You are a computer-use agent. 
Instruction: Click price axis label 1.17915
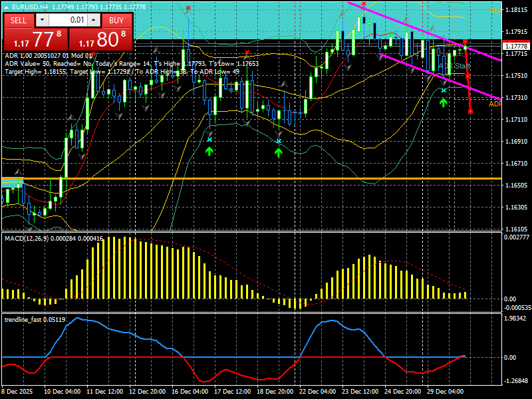click(517, 31)
